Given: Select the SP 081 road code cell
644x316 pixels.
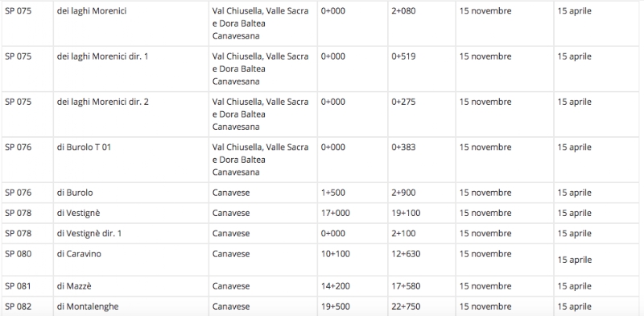Looking at the screenshot, I should tap(27, 286).
